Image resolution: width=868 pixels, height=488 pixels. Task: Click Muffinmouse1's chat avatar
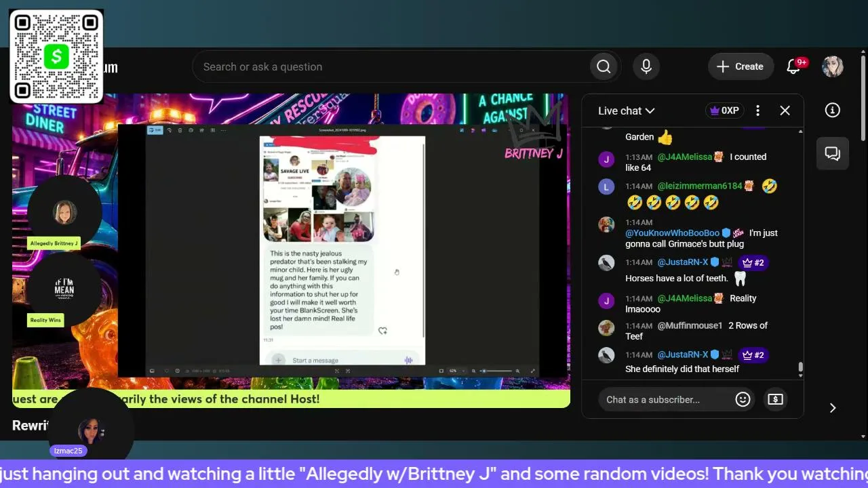(x=606, y=328)
